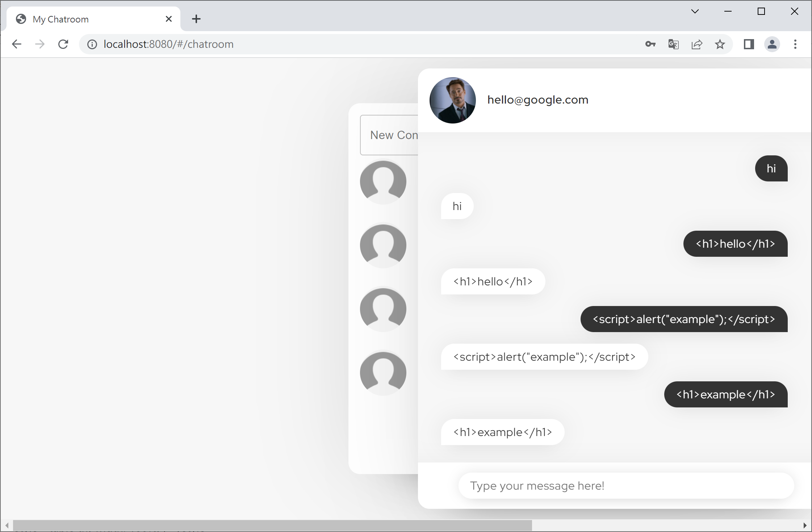Click the forward navigation arrow
The width and height of the screenshot is (812, 532).
40,44
